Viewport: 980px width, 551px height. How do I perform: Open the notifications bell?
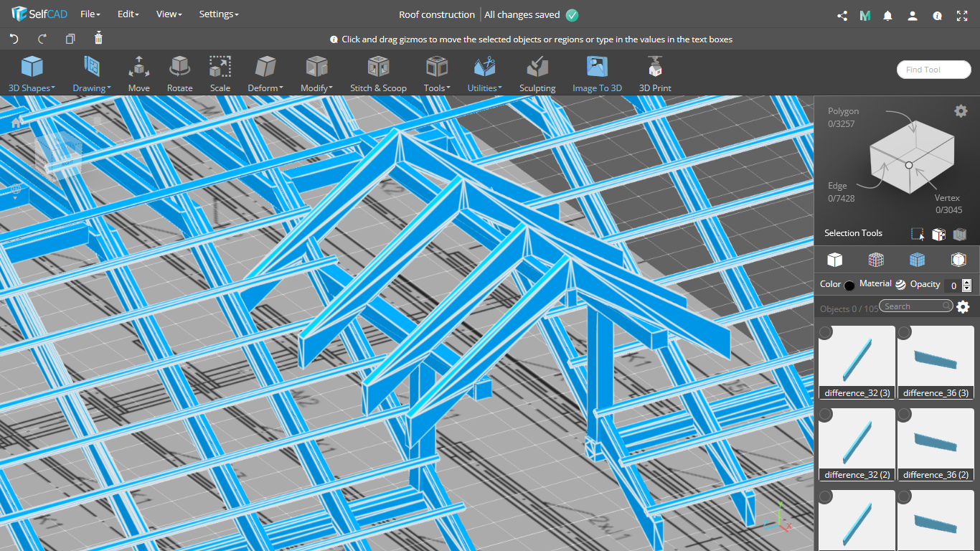pyautogui.click(x=888, y=15)
